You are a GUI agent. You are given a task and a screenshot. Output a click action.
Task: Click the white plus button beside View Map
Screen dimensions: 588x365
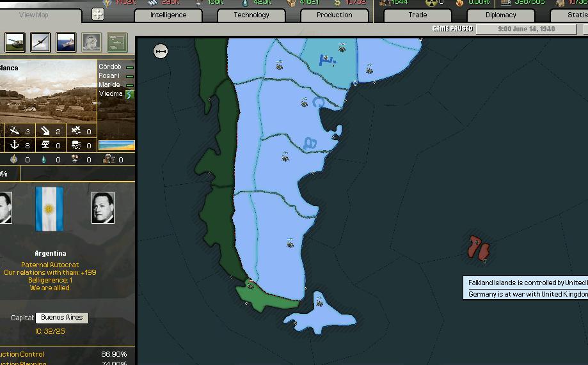click(98, 14)
